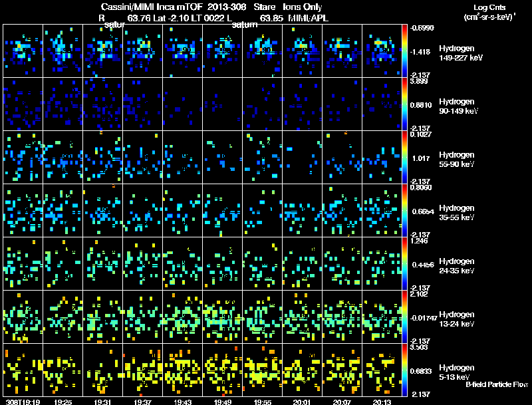Viewport: 532px width, 405px height.
Task: Click the '1.017' colorbar value
Action: [x=421, y=158]
